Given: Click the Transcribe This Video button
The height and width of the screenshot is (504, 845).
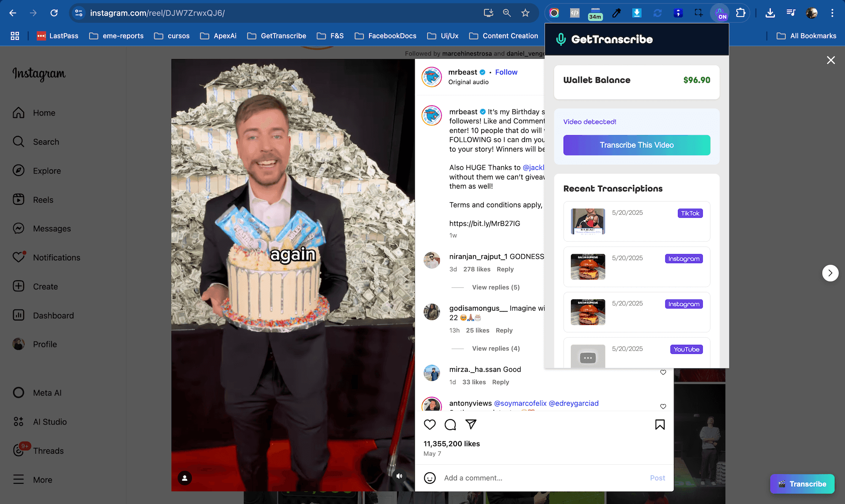Looking at the screenshot, I should 636,145.
